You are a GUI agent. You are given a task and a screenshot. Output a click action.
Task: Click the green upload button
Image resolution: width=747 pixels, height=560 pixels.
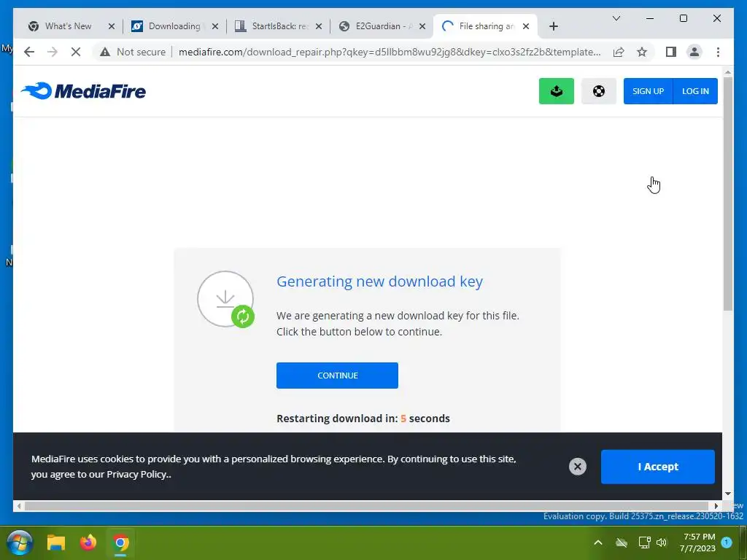click(556, 91)
